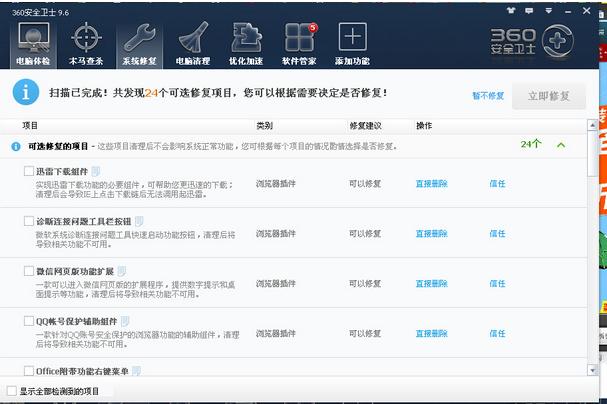
Task: Click 信任 for QQ帐号保护辅助组件
Action: 497,333
